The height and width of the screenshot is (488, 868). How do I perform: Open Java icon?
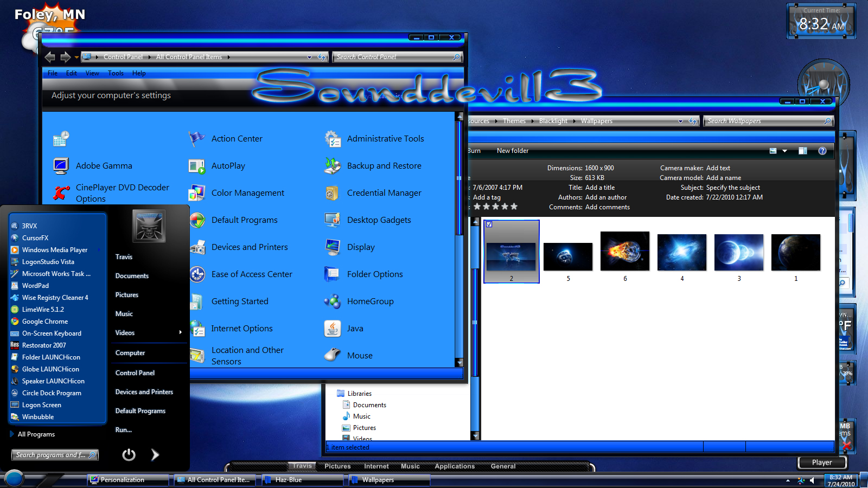point(332,329)
